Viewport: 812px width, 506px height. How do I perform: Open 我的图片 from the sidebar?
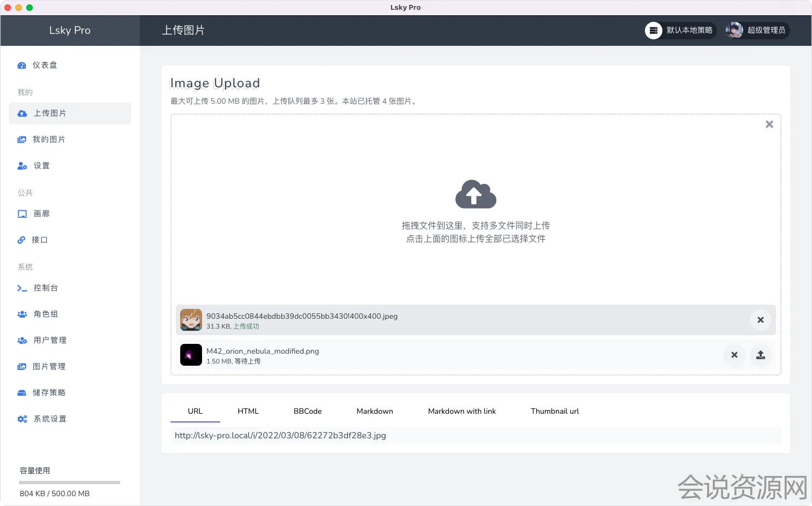49,140
